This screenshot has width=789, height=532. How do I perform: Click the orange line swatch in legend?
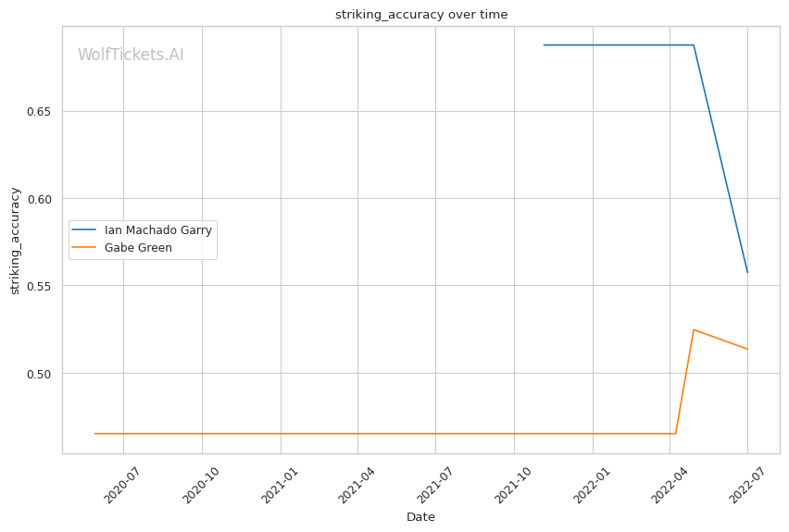click(x=84, y=248)
